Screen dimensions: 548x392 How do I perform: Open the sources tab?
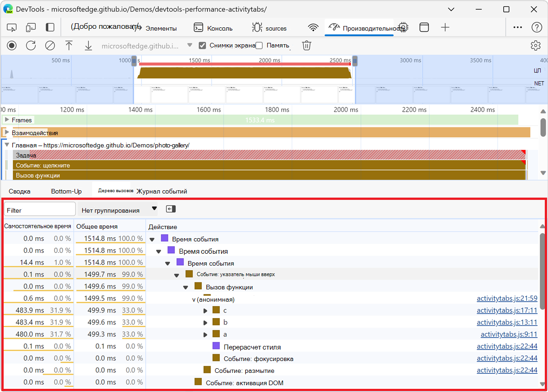[x=269, y=28]
